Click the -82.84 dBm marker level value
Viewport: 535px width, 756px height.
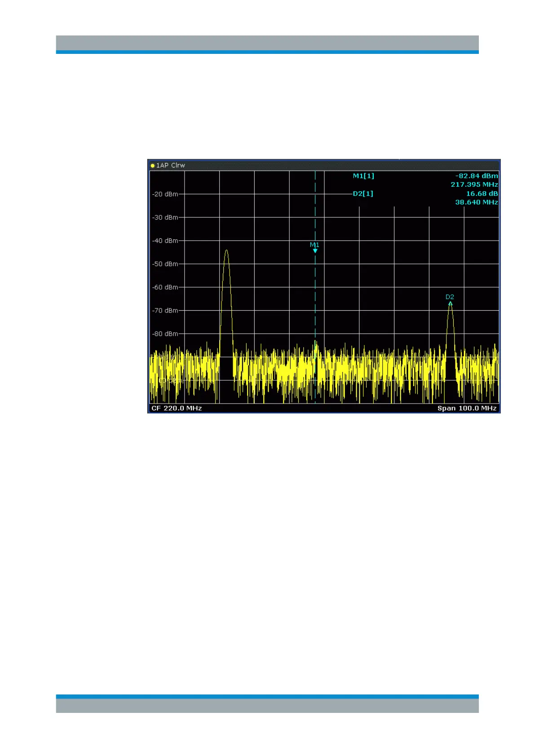coord(477,176)
